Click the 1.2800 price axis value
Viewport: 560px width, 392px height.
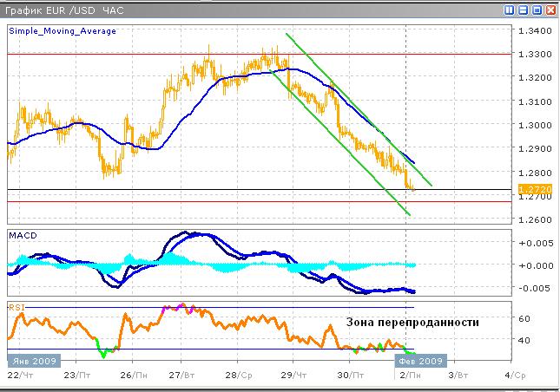535,173
